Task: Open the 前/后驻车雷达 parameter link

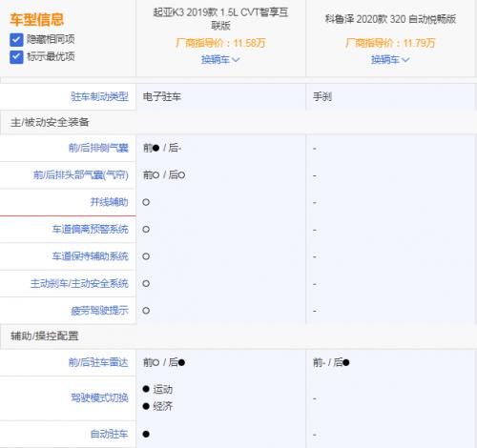Action: [x=98, y=362]
